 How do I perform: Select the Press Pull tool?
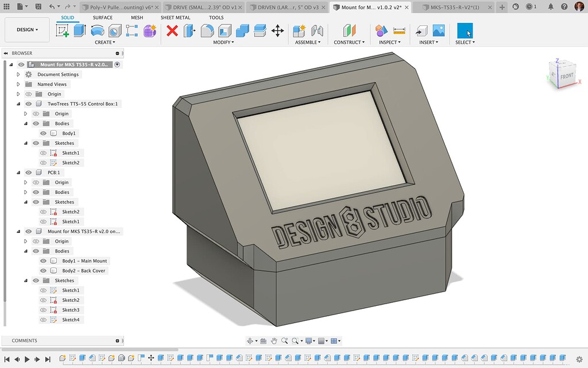pyautogui.click(x=189, y=30)
